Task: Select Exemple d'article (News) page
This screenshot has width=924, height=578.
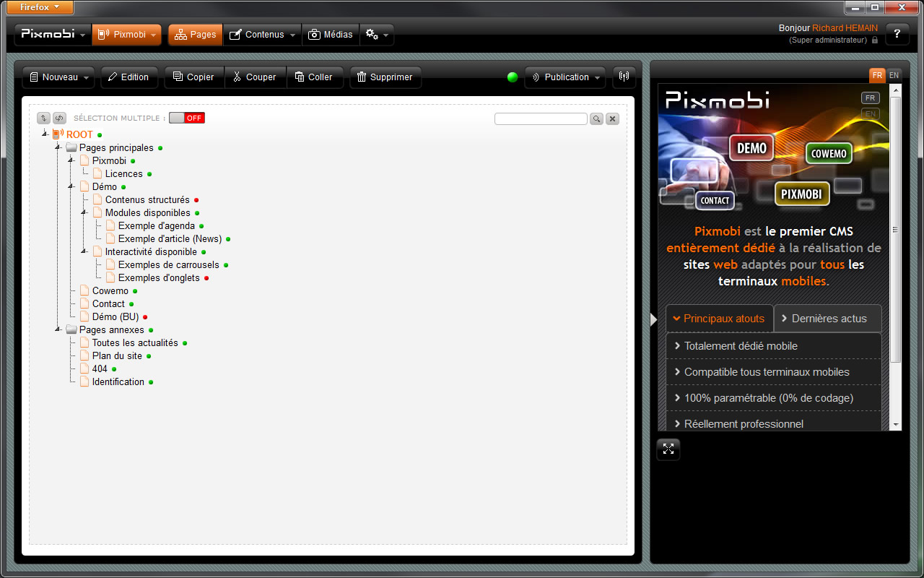Action: coord(170,238)
